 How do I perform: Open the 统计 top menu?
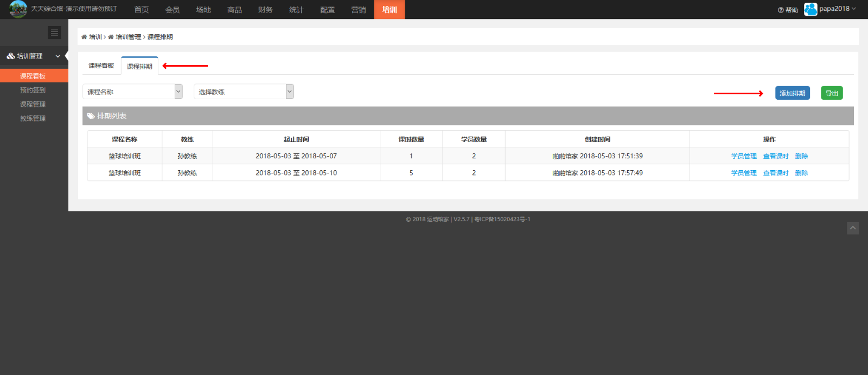(296, 10)
